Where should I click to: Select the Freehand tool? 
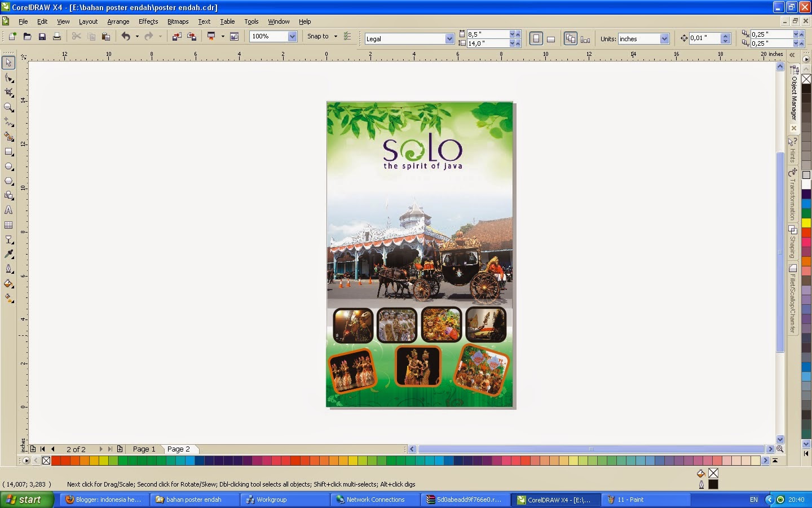pyautogui.click(x=8, y=122)
